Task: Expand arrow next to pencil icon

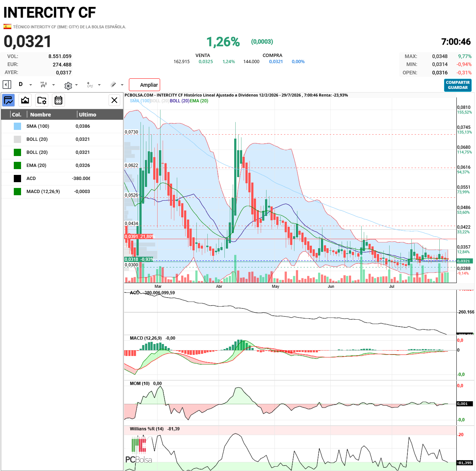Action: pyautogui.click(x=122, y=85)
